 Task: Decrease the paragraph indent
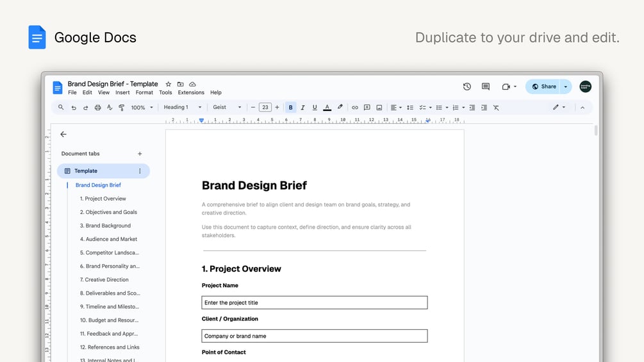click(x=472, y=108)
